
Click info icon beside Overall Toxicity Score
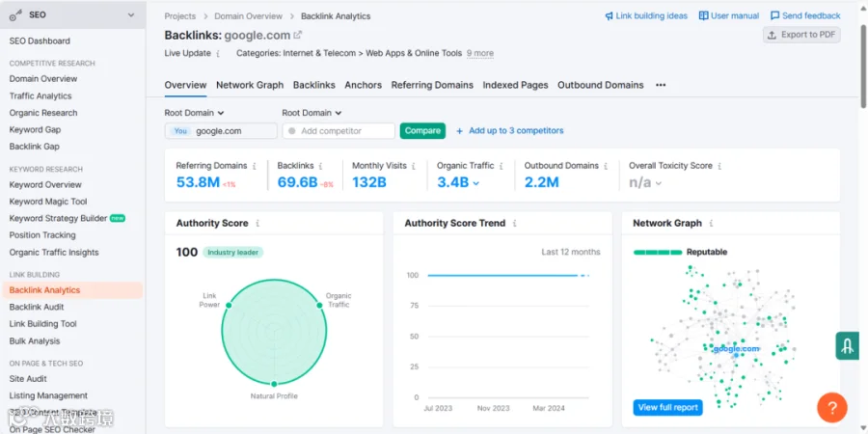click(x=719, y=166)
